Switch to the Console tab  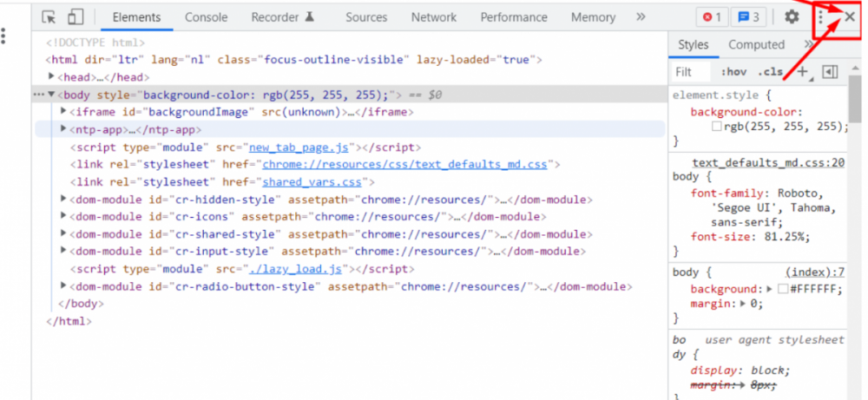click(x=207, y=17)
